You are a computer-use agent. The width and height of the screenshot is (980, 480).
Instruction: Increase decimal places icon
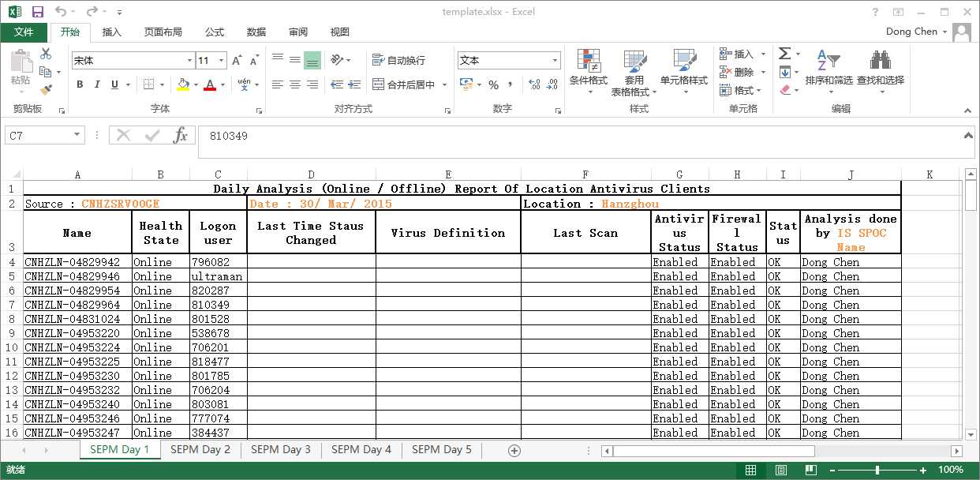pos(534,84)
